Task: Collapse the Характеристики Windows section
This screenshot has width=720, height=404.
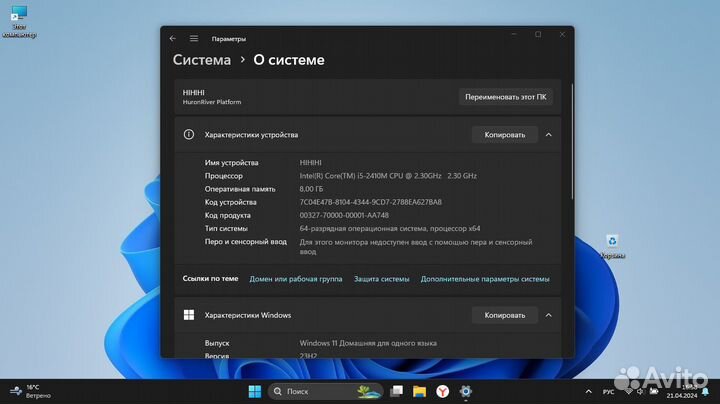Action: point(549,315)
